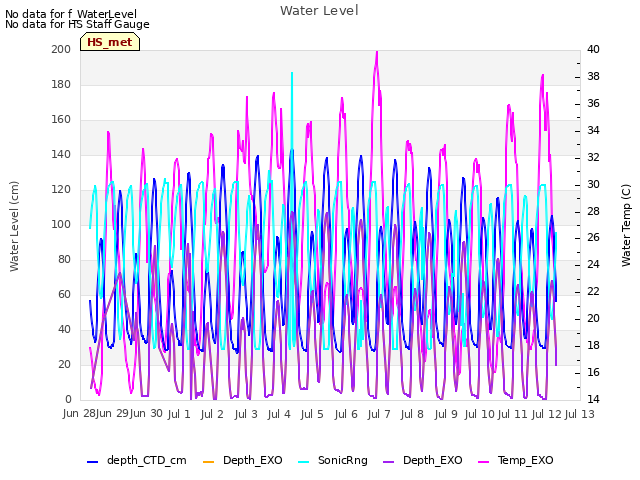Click the Jun 28 date tick label
The image size is (640, 480).
[79, 413]
